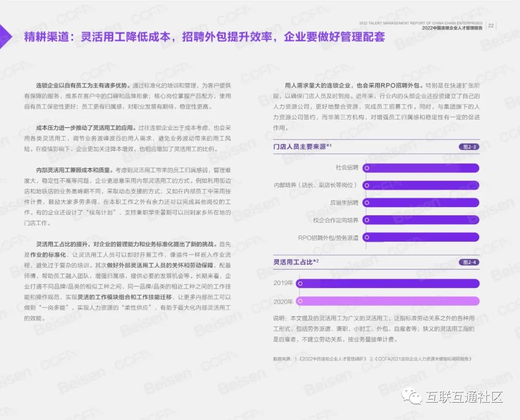This screenshot has height=420, width=520.
Task: Click circle marker on 2019年 bar
Action: pyautogui.click(x=300, y=283)
